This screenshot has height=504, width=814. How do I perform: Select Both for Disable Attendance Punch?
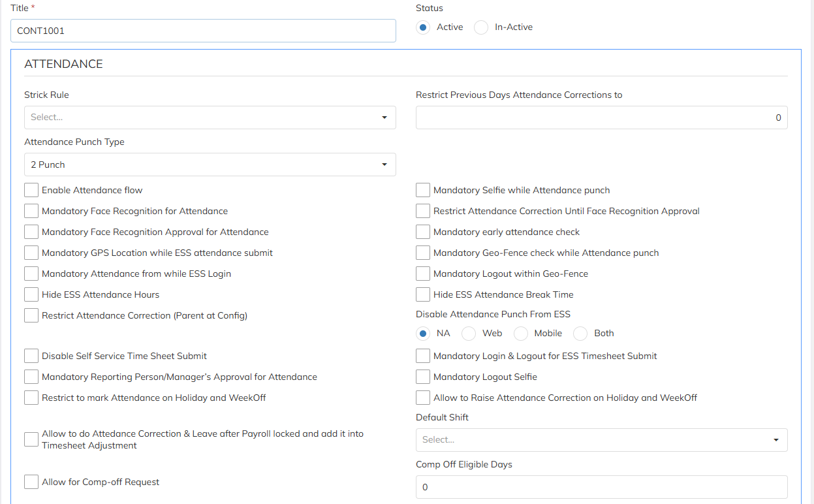click(580, 334)
